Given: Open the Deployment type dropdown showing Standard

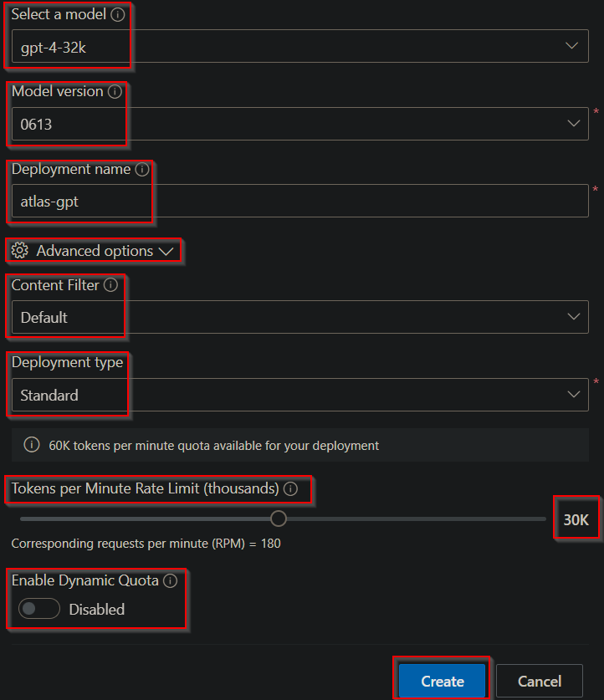Looking at the screenshot, I should tap(299, 395).
